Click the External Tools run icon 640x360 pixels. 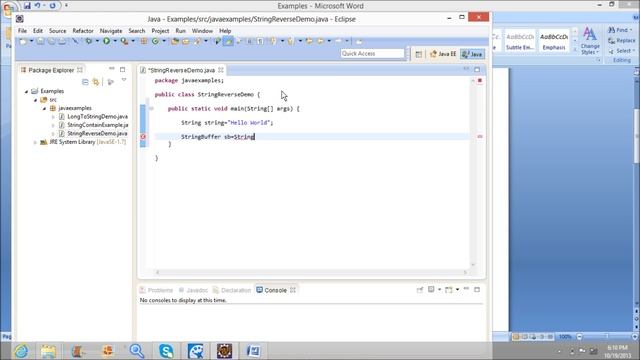coord(124,41)
